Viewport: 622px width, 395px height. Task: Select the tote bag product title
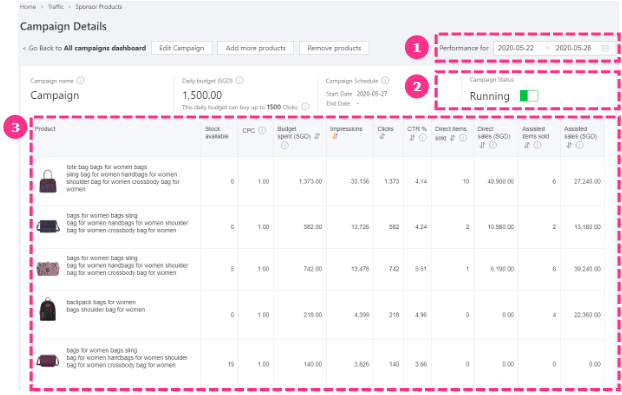coord(123,178)
